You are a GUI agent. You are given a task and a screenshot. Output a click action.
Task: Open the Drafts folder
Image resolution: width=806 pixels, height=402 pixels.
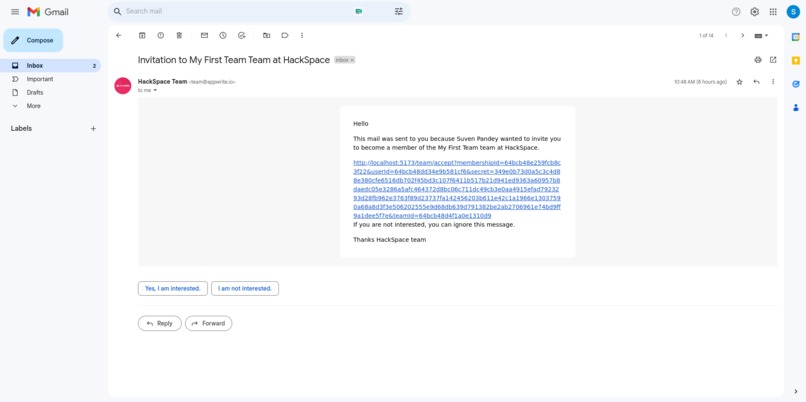pos(50,93)
